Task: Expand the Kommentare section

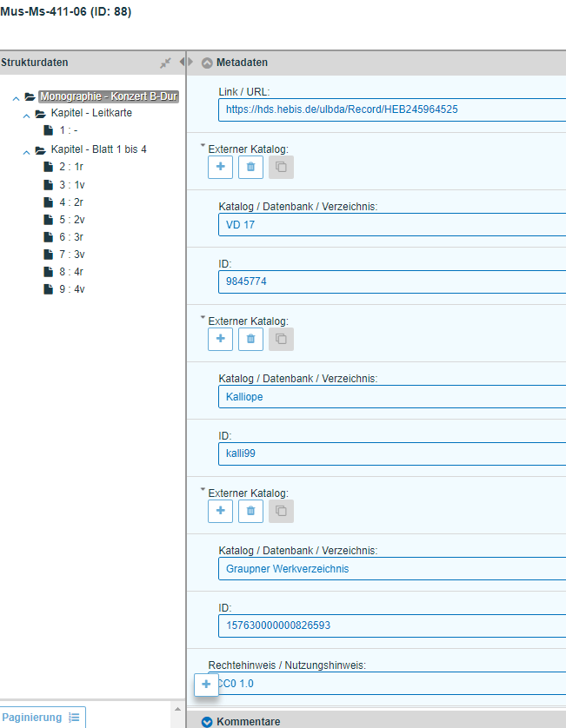Action: point(207,722)
